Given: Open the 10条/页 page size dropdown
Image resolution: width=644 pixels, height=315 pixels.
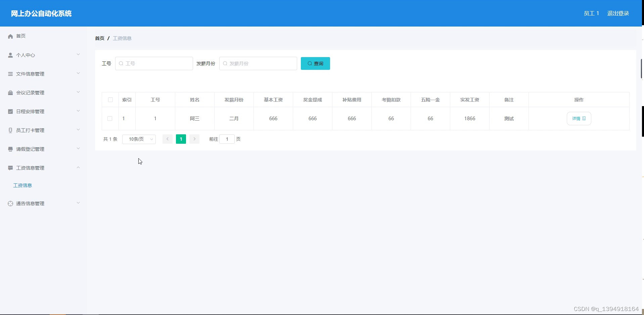Looking at the screenshot, I should [x=139, y=139].
